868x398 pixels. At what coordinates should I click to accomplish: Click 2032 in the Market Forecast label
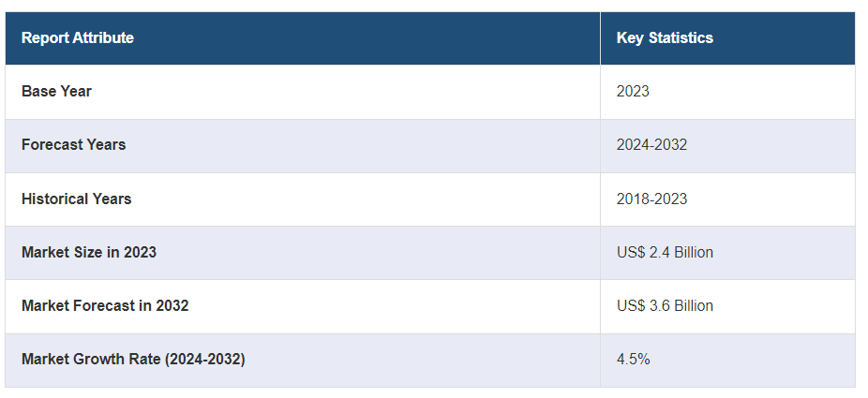(x=172, y=306)
